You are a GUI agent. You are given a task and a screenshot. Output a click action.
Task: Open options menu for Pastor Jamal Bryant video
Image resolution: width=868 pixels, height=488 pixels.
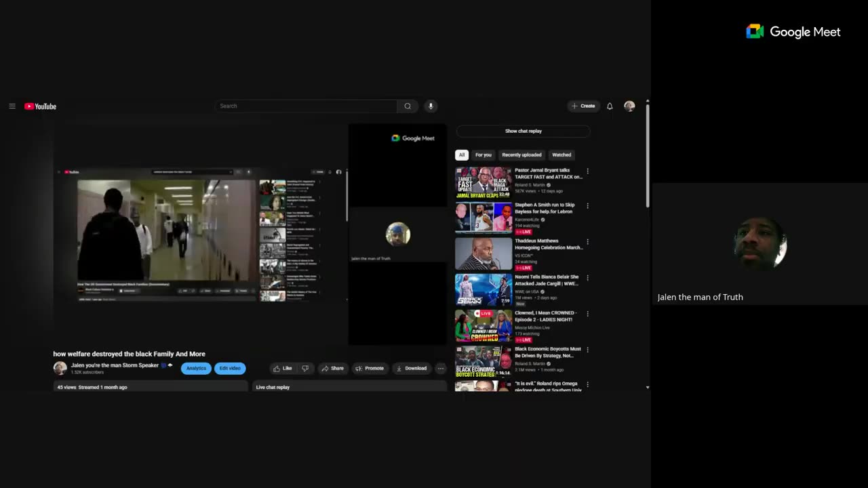tap(587, 171)
